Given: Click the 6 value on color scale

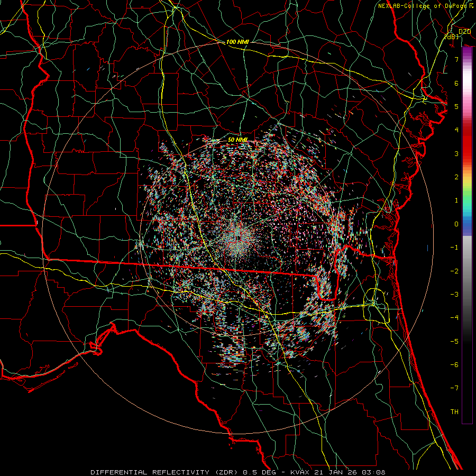Looking at the screenshot, I should (456, 83).
